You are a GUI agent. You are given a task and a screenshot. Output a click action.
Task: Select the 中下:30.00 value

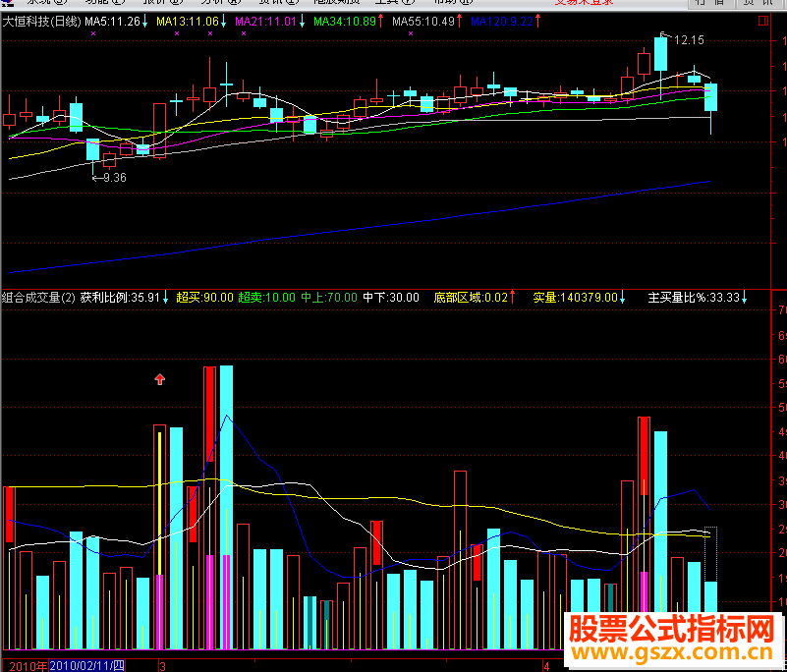pos(390,298)
